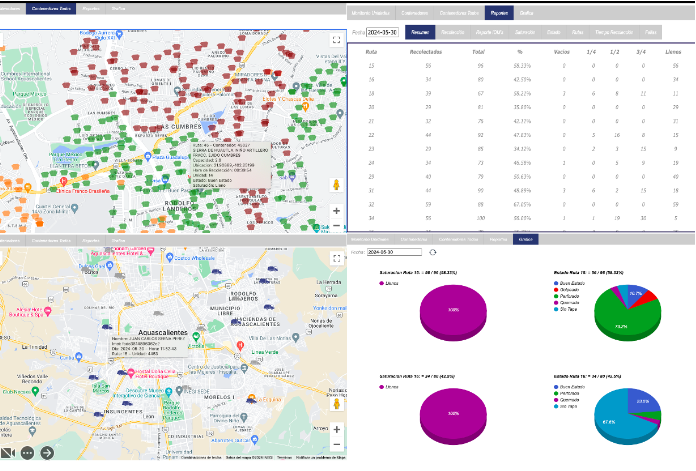Click the Buen Estado legend swatch of upper chart
This screenshot has width=696, height=471.
coord(556,283)
